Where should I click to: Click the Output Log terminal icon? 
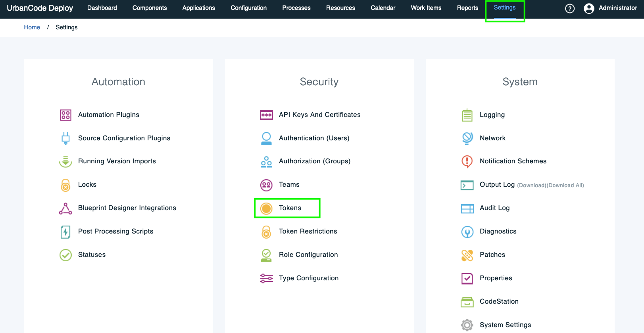coord(467,185)
